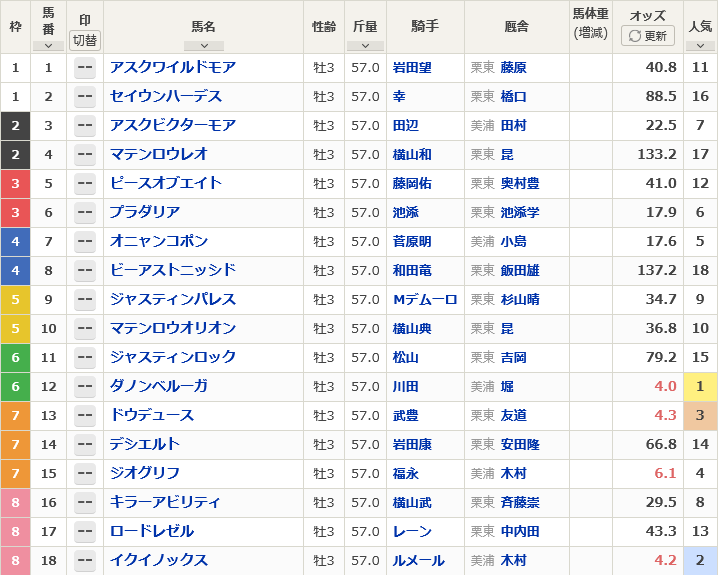The image size is (718, 575).
Task: Open trainer link 小島
Action: point(513,241)
